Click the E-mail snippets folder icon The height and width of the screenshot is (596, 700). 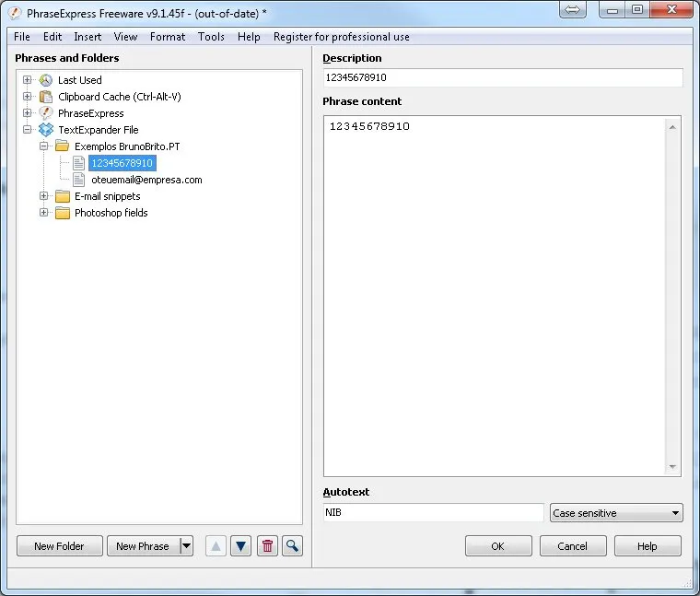click(62, 196)
